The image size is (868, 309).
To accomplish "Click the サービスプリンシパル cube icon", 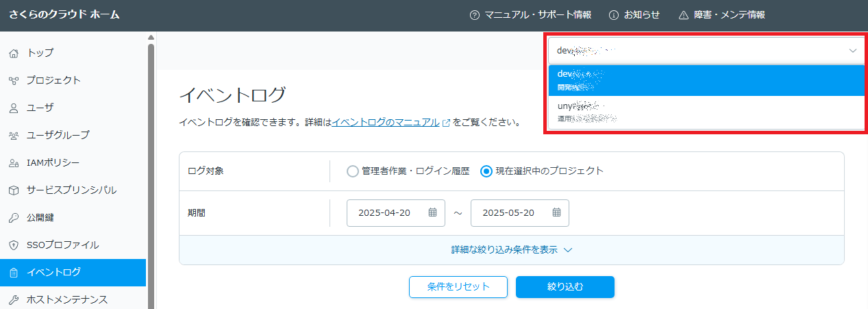I will 14,190.
